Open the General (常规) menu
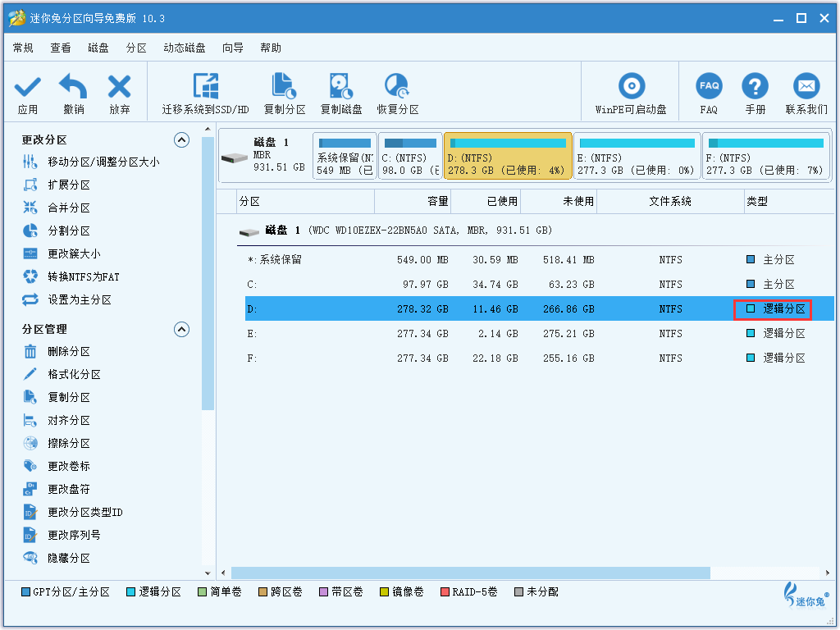 point(23,48)
